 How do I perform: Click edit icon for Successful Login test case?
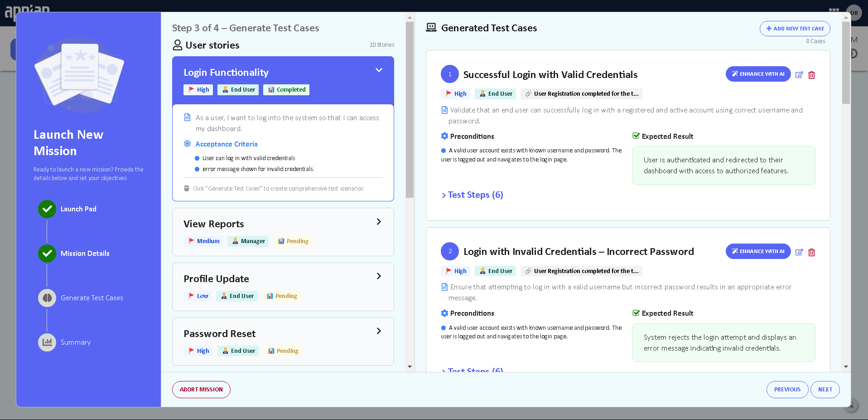pos(799,75)
